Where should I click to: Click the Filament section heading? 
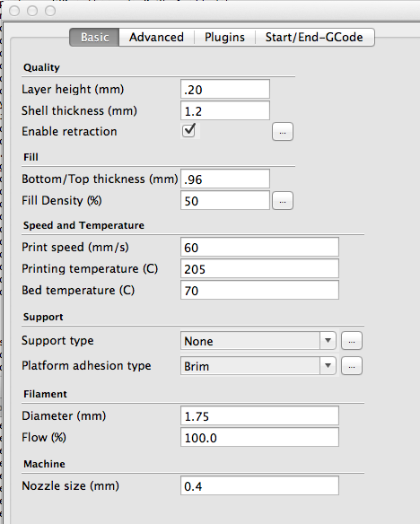(45, 394)
